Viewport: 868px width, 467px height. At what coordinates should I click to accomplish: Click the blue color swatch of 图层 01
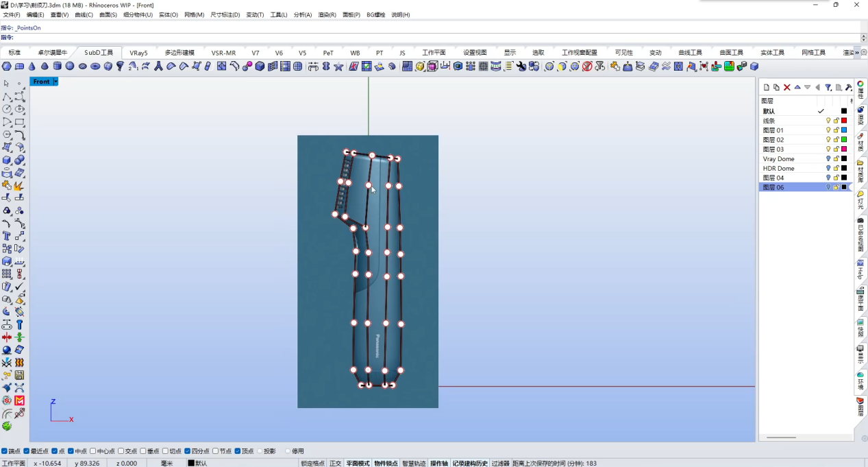[x=844, y=130]
